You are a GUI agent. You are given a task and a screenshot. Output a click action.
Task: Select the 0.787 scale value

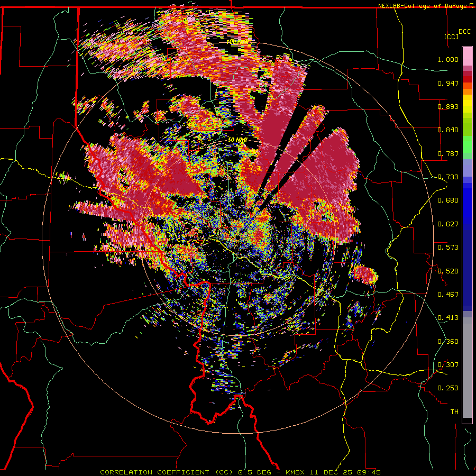448,153
